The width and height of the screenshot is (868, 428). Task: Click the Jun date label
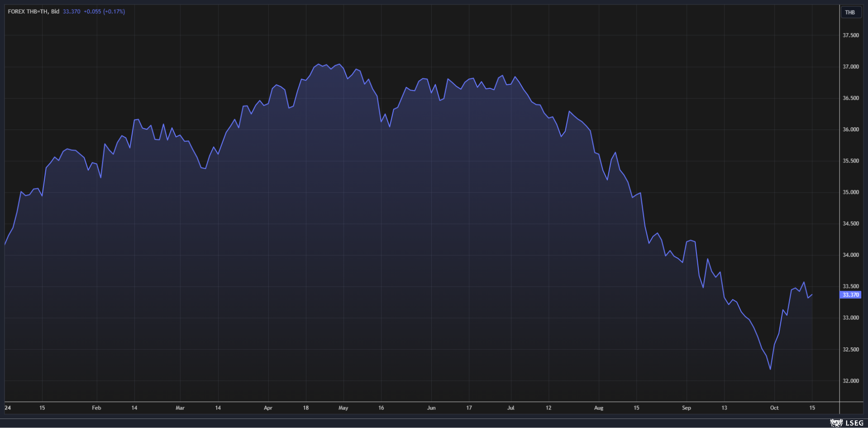click(431, 408)
